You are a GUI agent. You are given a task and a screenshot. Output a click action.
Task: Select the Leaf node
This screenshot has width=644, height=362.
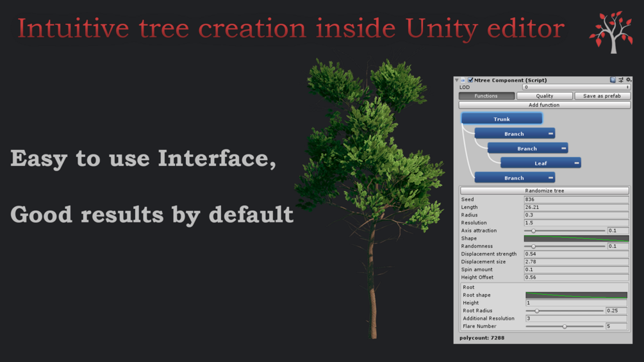(x=540, y=163)
